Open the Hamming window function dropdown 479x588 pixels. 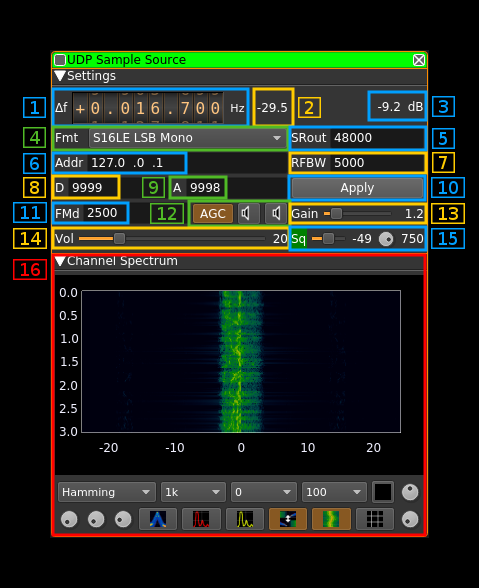tap(107, 492)
